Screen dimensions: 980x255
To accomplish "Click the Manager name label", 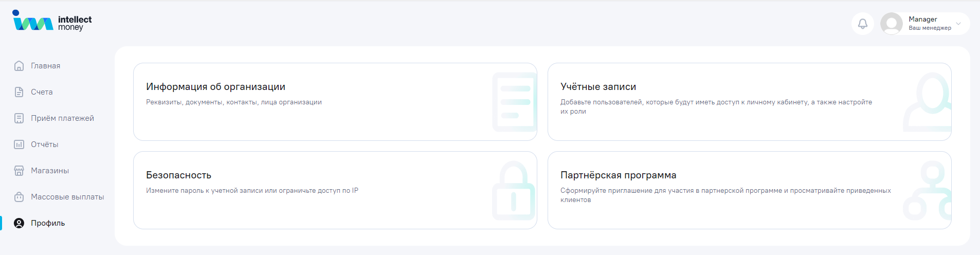I will pyautogui.click(x=922, y=19).
